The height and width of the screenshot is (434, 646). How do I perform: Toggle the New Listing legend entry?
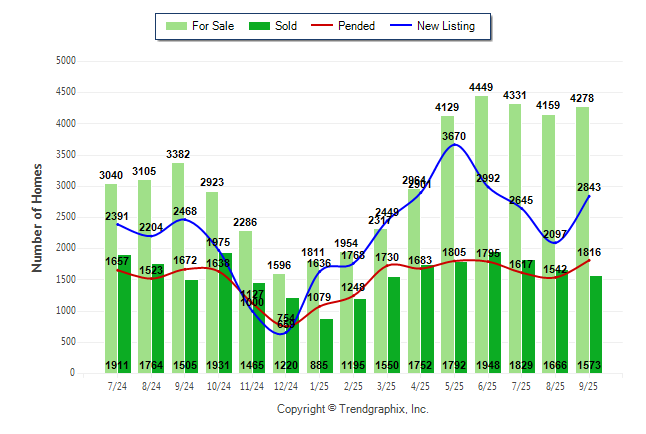coord(446,26)
